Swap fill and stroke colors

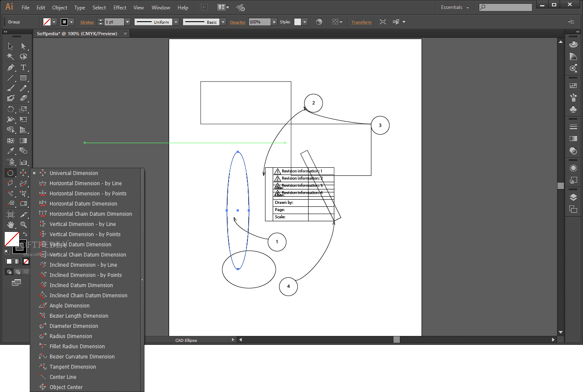click(25, 234)
